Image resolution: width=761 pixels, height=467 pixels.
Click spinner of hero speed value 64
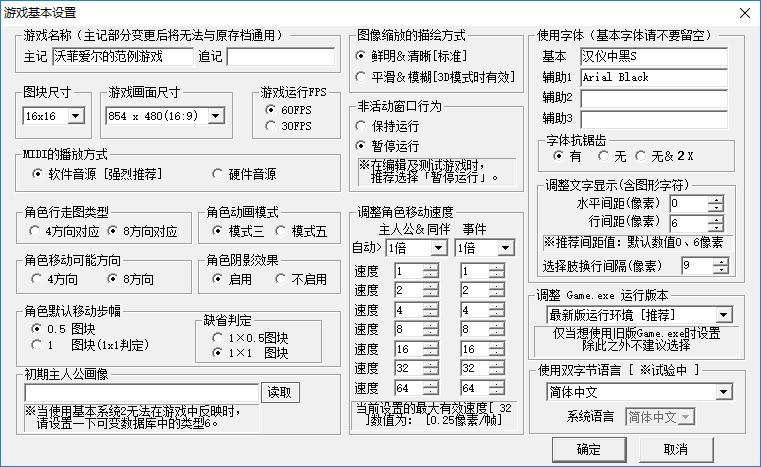tap(430, 388)
